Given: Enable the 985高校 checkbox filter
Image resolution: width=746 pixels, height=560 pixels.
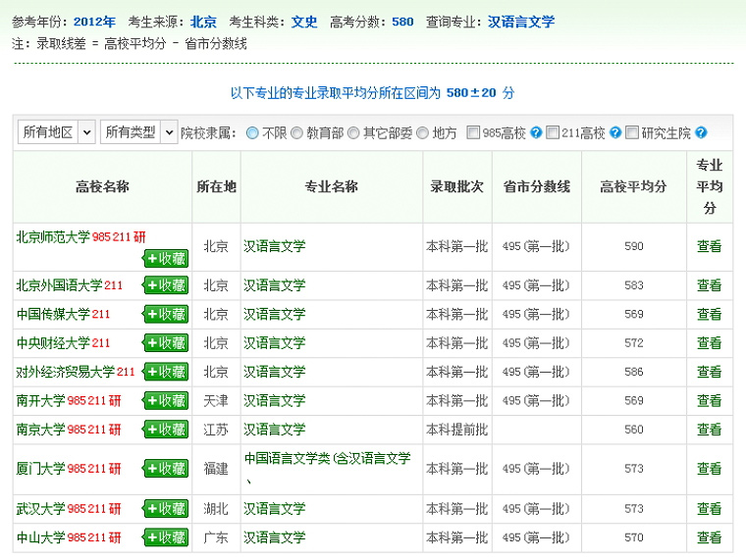Looking at the screenshot, I should [x=474, y=132].
